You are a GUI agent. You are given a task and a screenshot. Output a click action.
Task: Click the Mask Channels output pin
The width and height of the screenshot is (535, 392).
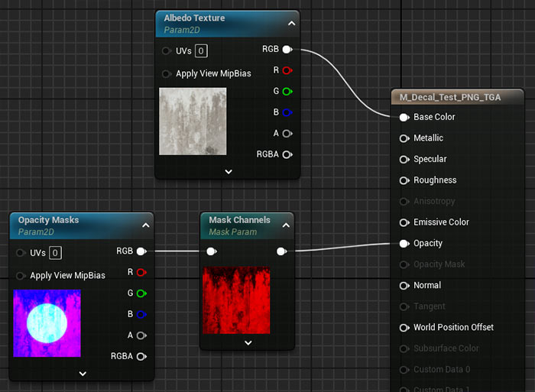(282, 251)
